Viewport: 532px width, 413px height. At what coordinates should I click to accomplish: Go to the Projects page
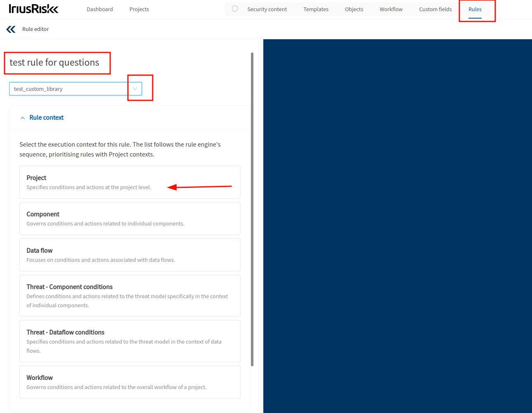coord(139,9)
